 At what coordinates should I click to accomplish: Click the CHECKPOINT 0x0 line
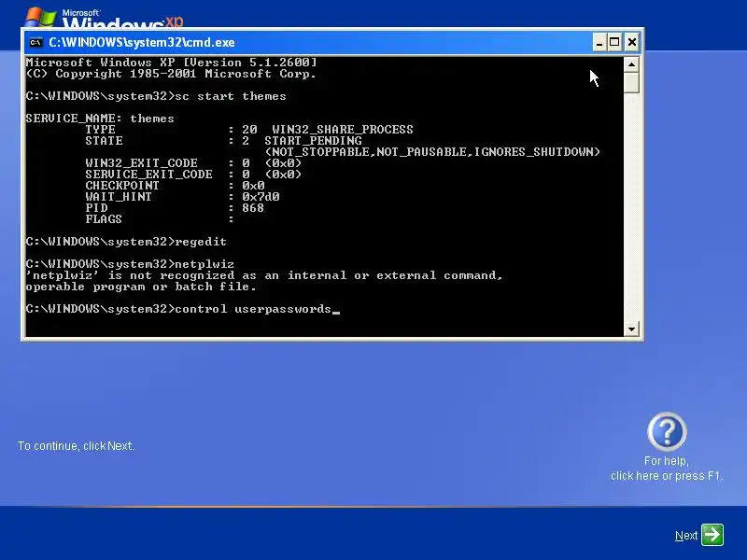pos(175,186)
